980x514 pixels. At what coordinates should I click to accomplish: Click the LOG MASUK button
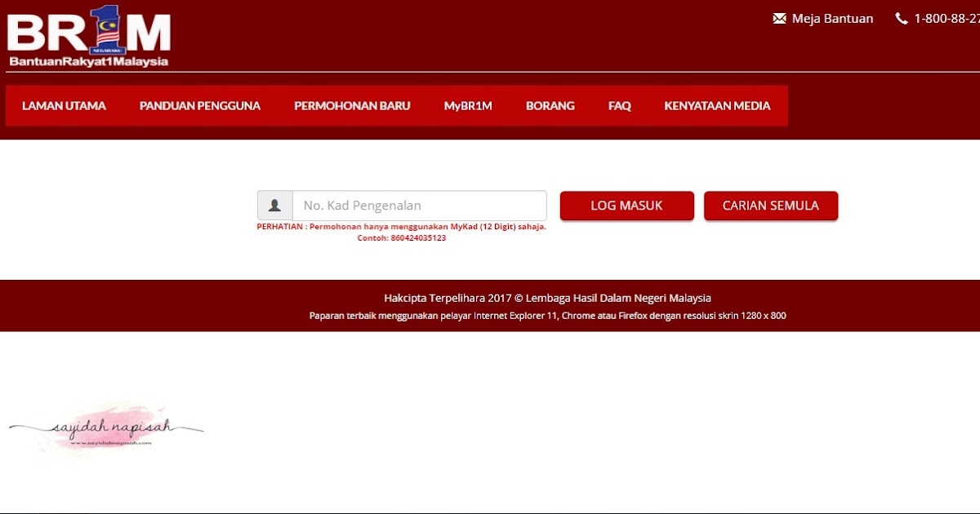coord(626,206)
